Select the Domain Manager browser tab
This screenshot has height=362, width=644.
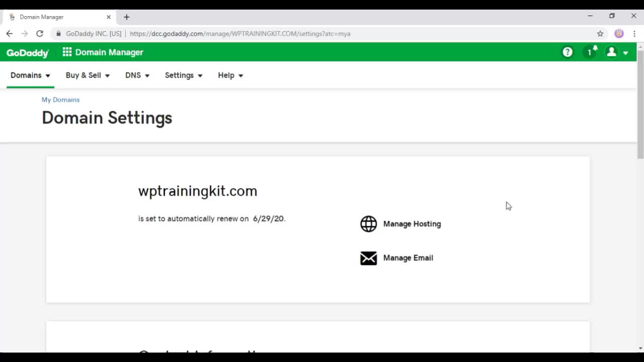pos(59,17)
